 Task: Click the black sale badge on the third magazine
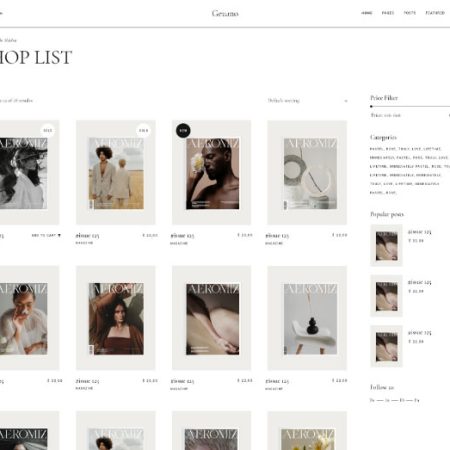point(183,130)
